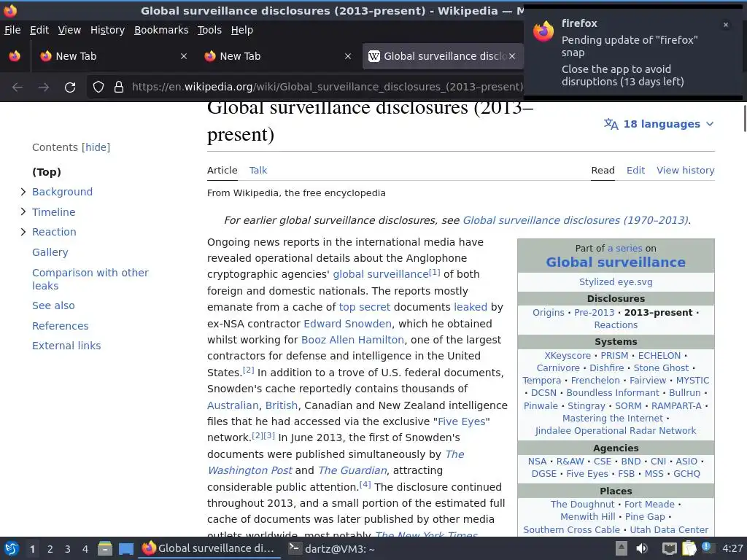This screenshot has height=560, width=747.
Task: Click the page vertical scrollbar
Action: (744, 118)
